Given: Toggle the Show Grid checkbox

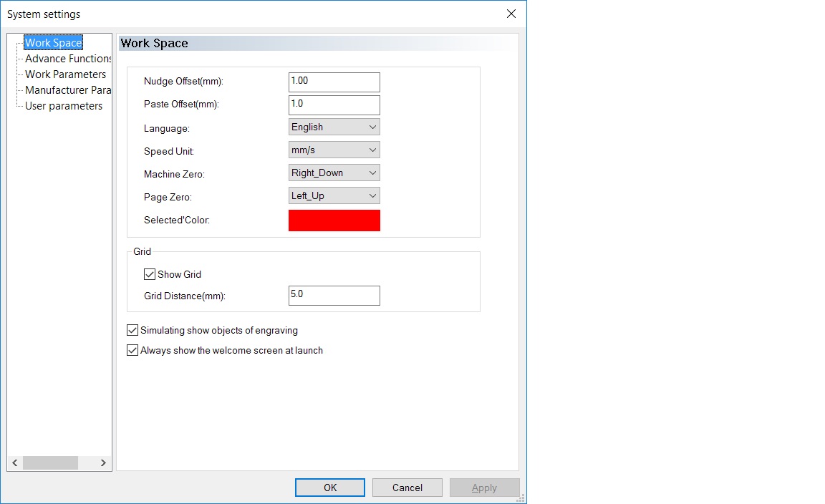Looking at the screenshot, I should point(150,274).
